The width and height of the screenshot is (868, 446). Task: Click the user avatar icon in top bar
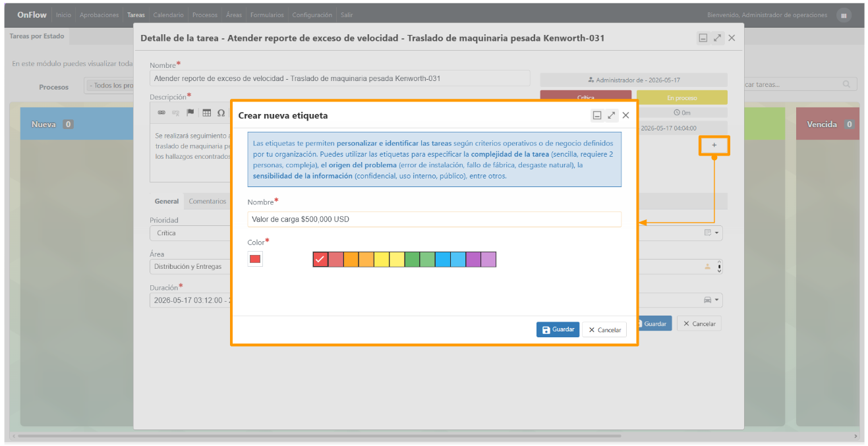pyautogui.click(x=844, y=15)
